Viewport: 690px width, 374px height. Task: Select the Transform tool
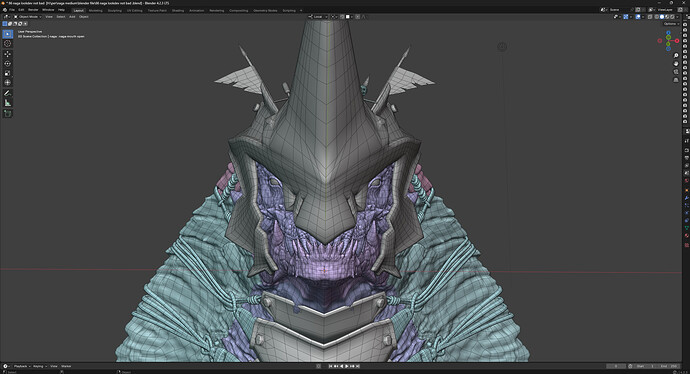click(7, 83)
